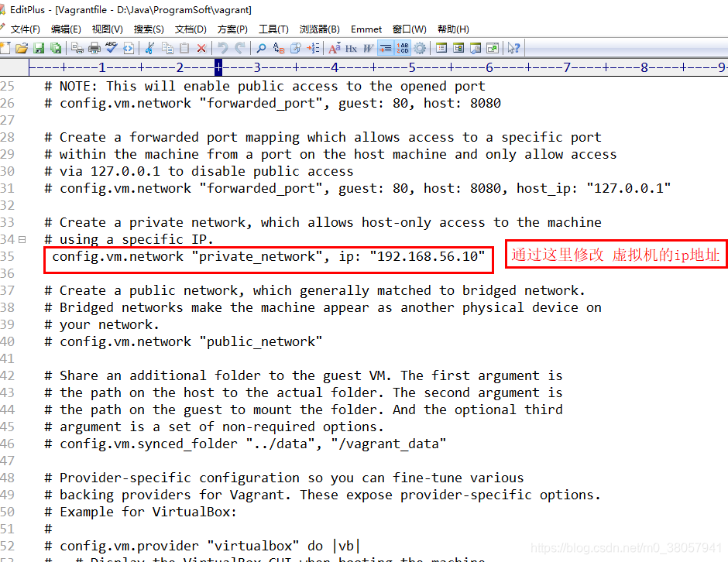Open the 文件(F) menu
The width and height of the screenshot is (728, 562).
(x=25, y=29)
